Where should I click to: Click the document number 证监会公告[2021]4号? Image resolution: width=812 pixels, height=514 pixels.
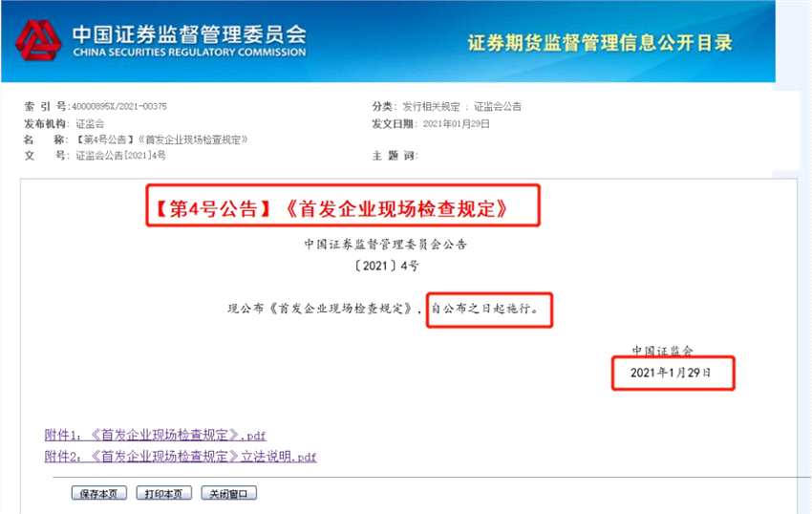[120, 156]
